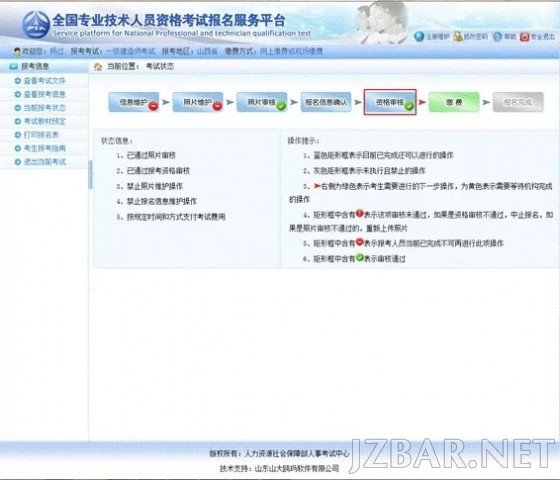Click the green 缴费 step button

pos(454,102)
